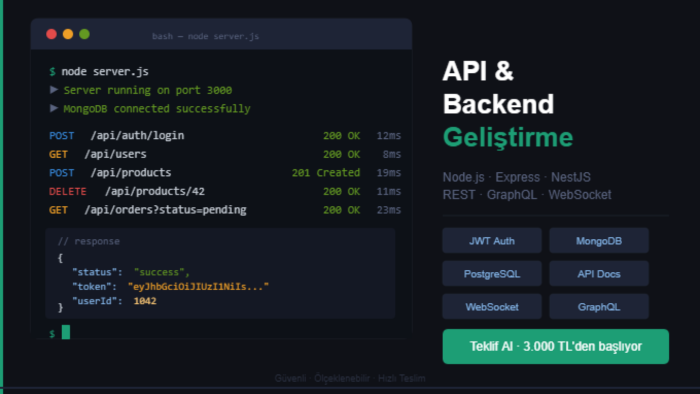
Task: Click the arrow before 'MongoDB connected' line
Action: pyautogui.click(x=54, y=108)
